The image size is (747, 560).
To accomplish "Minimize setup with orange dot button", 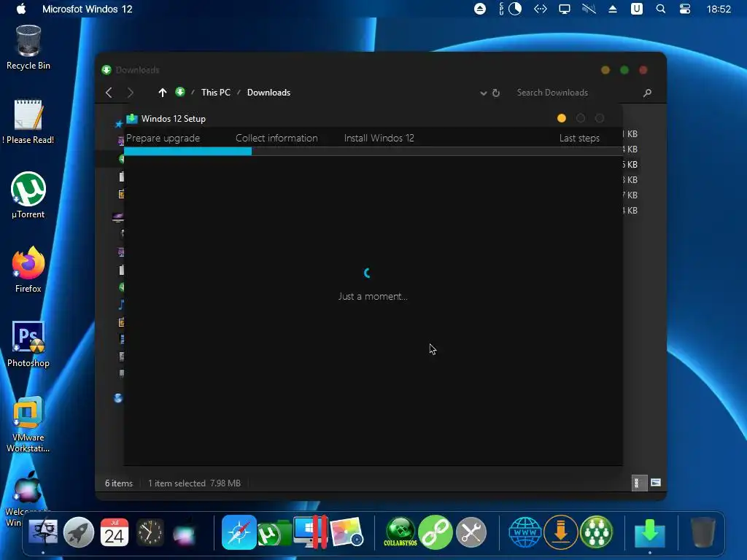I will pos(562,118).
